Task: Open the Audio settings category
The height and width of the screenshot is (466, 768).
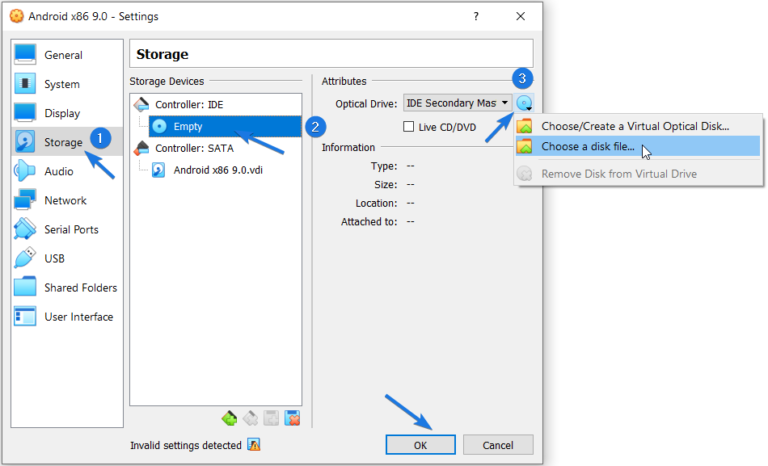Action: point(67,171)
